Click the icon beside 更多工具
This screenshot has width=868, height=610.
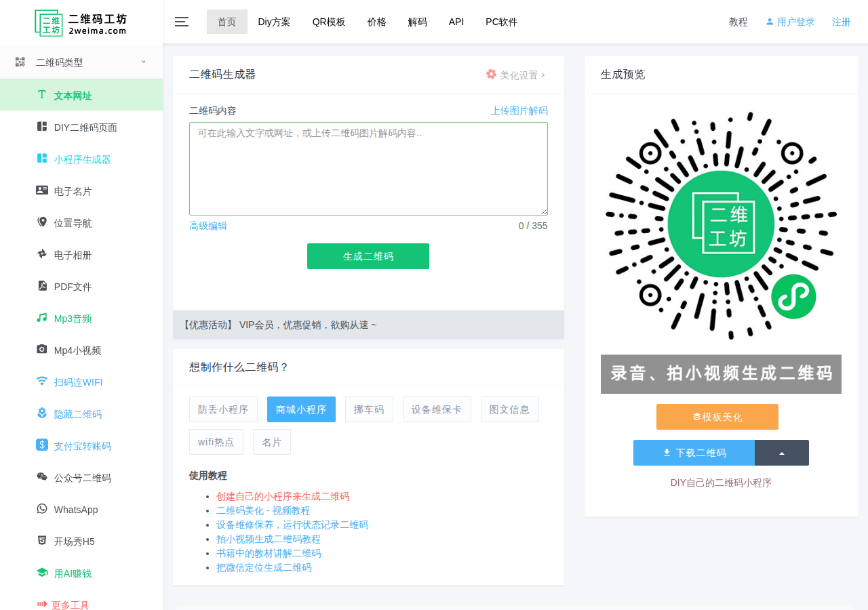pyautogui.click(x=42, y=604)
